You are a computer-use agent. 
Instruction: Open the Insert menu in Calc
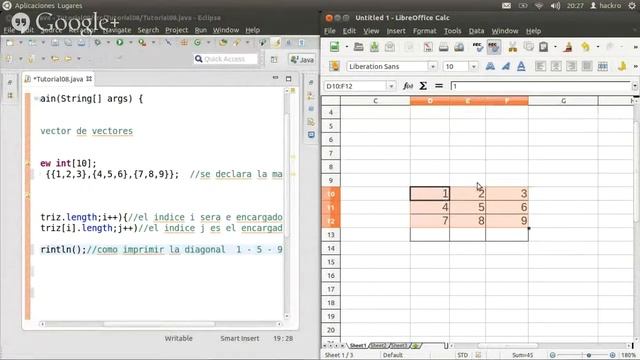(396, 31)
